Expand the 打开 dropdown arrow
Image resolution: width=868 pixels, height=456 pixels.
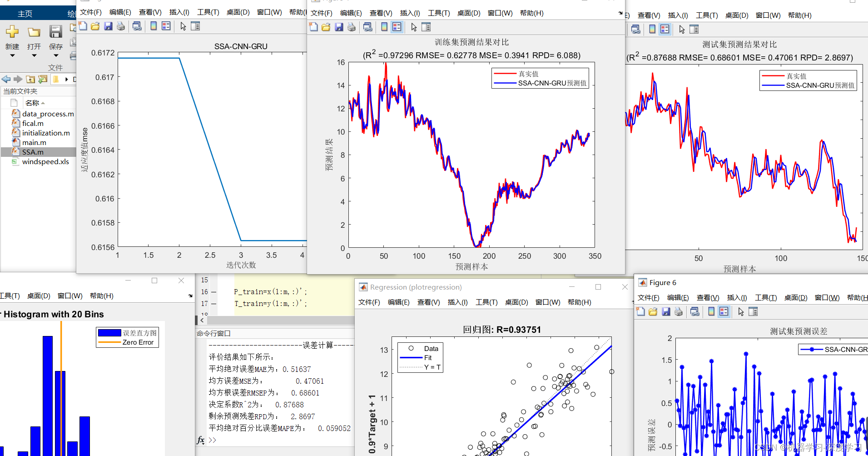pos(34,56)
